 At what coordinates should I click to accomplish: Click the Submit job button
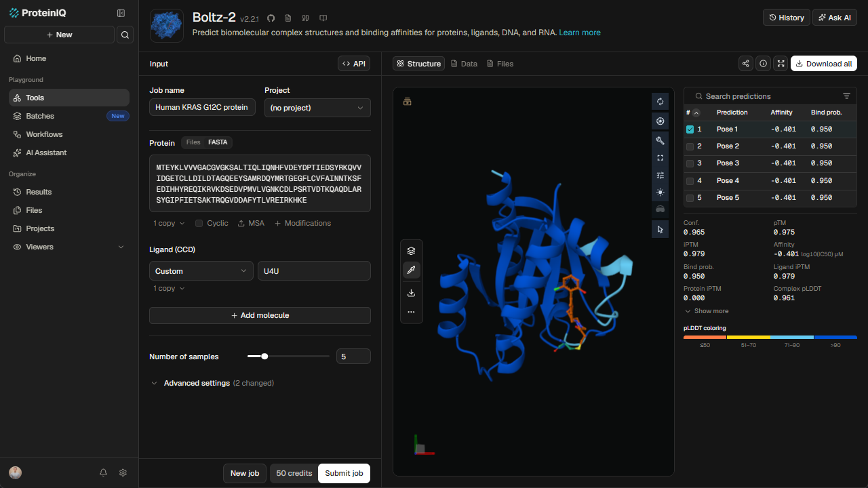tap(344, 473)
